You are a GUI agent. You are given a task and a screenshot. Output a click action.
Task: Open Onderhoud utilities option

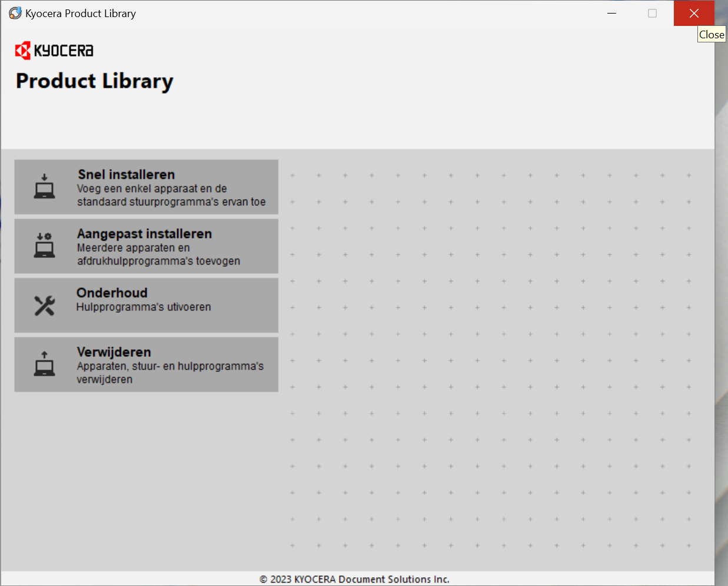coord(147,305)
